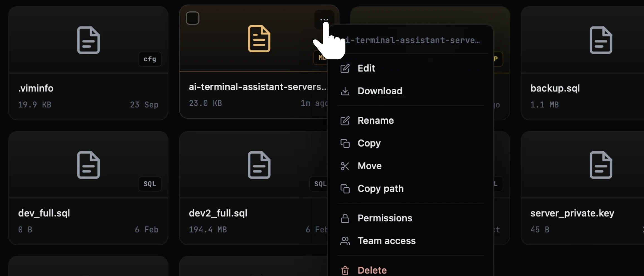Click the 1.1 MB size text
The height and width of the screenshot is (276, 644).
(x=544, y=105)
